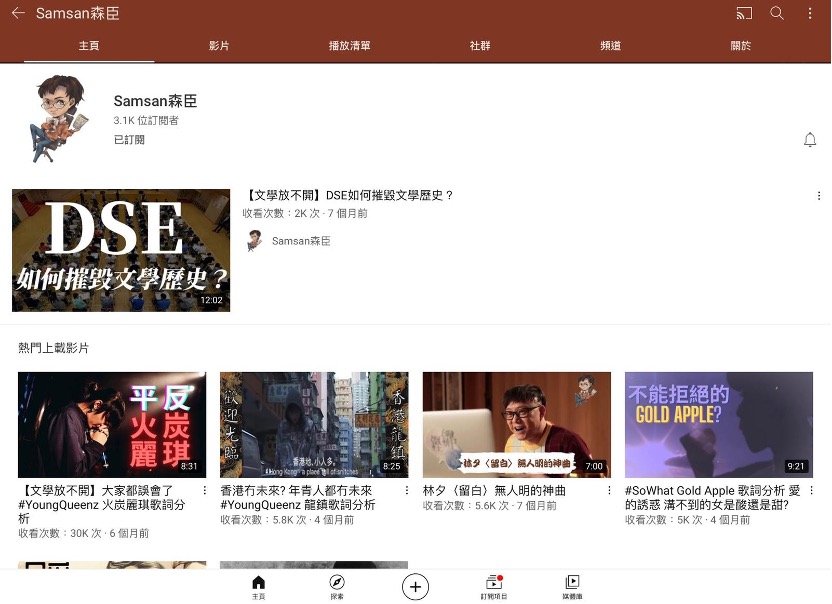Open video title 香港冇未來? 年青人都冇未來

[x=297, y=498]
